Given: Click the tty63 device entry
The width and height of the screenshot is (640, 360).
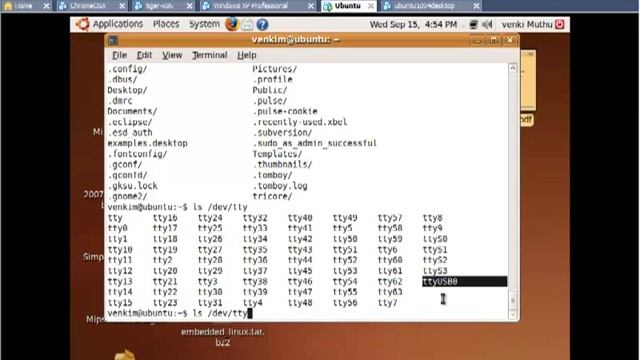Looking at the screenshot, I should click(390, 292).
